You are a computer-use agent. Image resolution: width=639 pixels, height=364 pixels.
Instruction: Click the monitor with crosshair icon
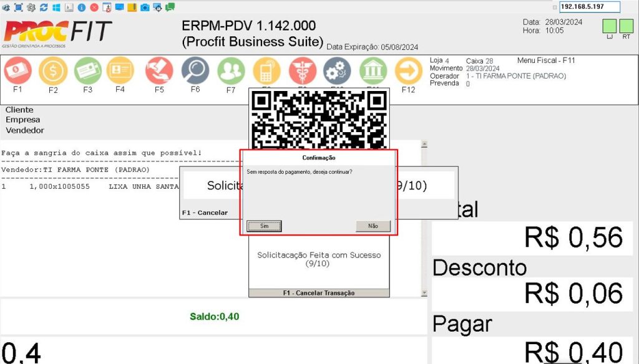(157, 7)
